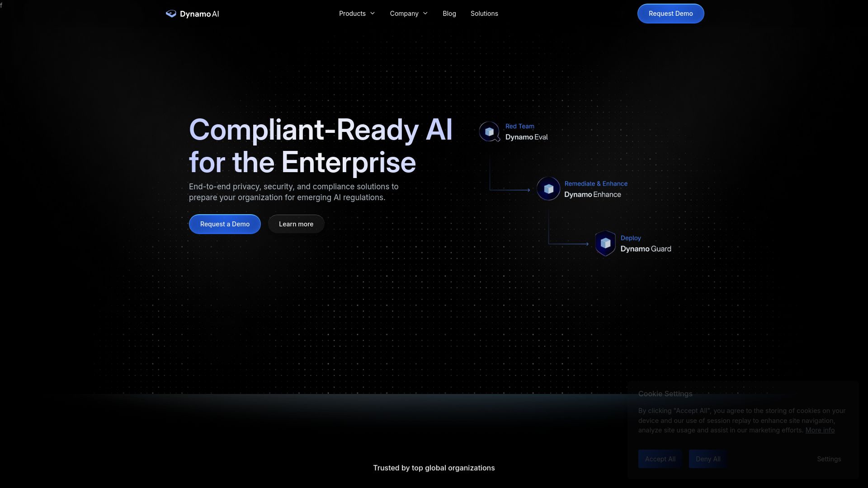Viewport: 868px width, 488px height.
Task: Click the Learn more button
Action: point(296,224)
